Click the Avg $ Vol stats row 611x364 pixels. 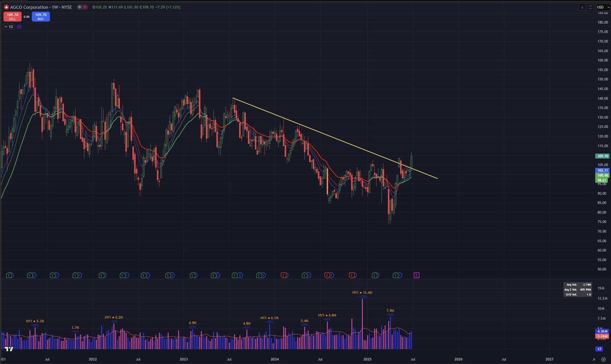coord(577,290)
